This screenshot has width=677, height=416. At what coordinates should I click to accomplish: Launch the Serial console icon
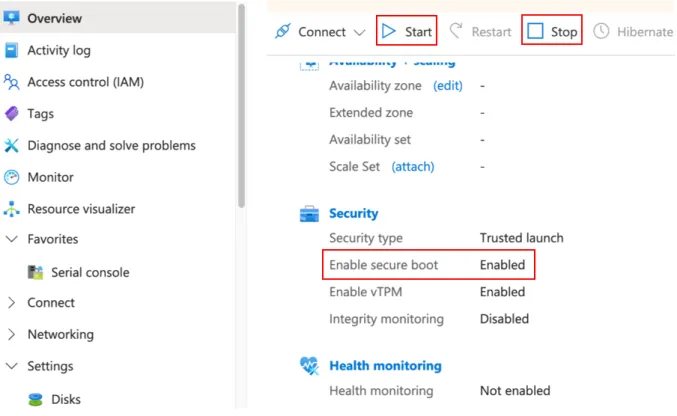pyautogui.click(x=35, y=273)
